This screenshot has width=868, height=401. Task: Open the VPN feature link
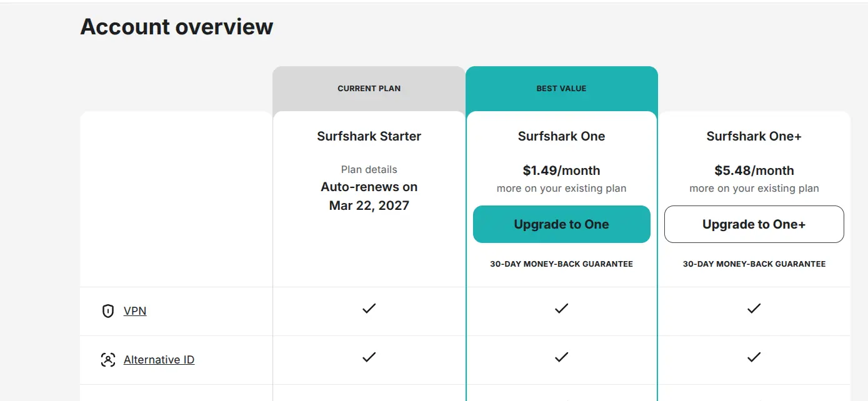(x=135, y=310)
